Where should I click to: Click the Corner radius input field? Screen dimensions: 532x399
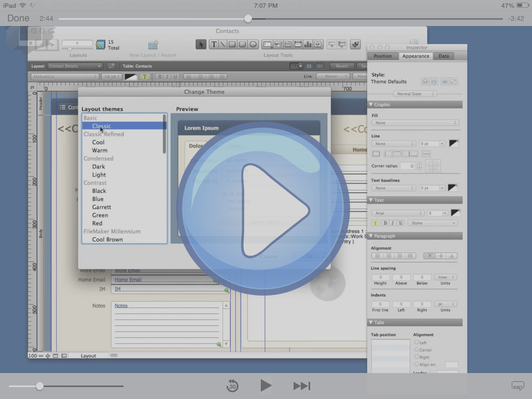pyautogui.click(x=407, y=166)
